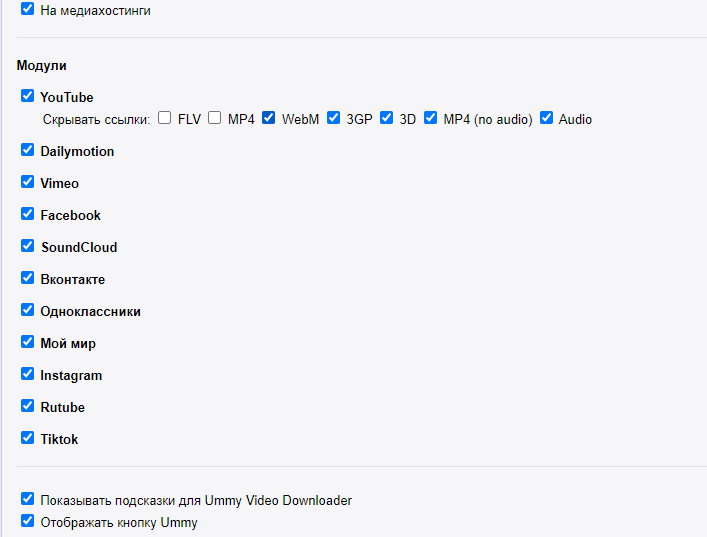Disable the Audio hide links checkbox
707x537 pixels.
click(x=546, y=118)
